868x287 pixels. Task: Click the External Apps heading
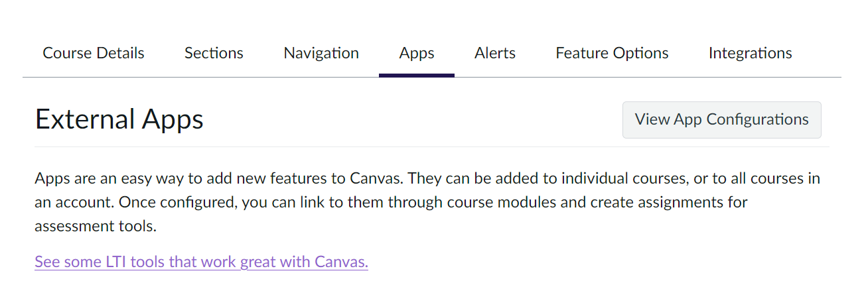pyautogui.click(x=119, y=120)
